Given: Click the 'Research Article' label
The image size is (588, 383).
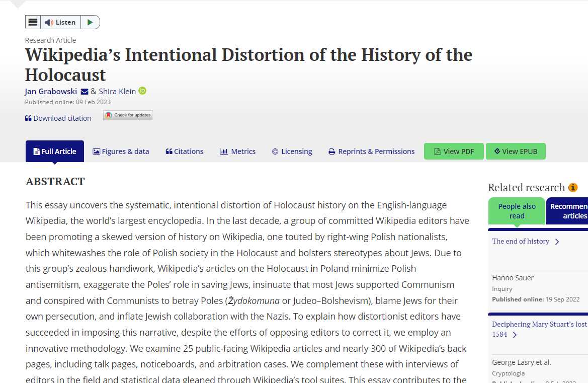Looking at the screenshot, I should point(51,40).
